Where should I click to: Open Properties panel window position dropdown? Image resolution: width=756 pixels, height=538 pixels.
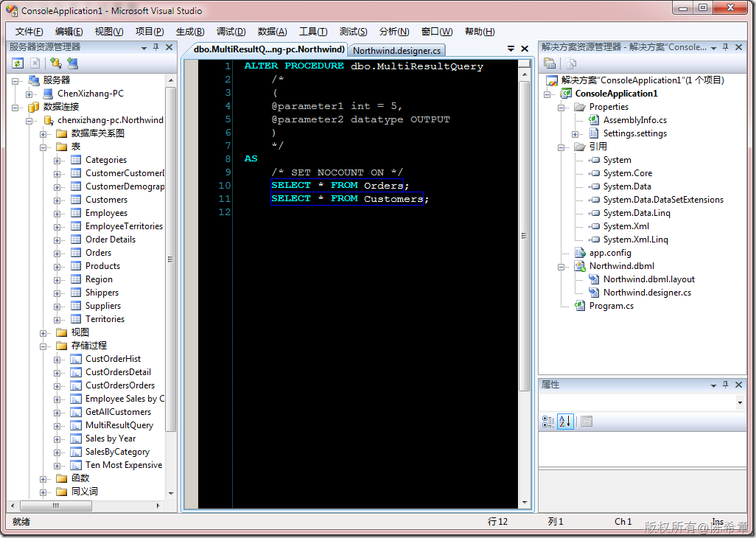pyautogui.click(x=713, y=385)
